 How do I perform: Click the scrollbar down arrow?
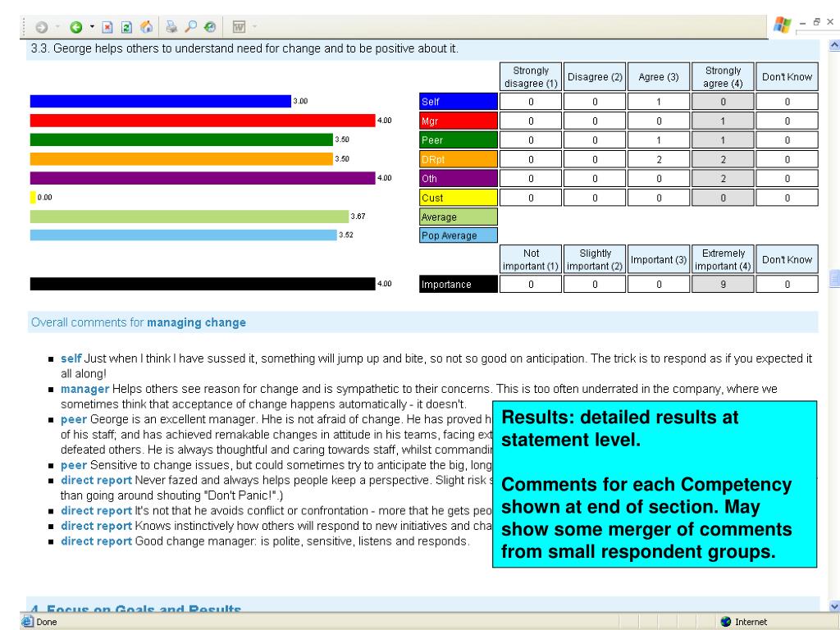point(834,606)
